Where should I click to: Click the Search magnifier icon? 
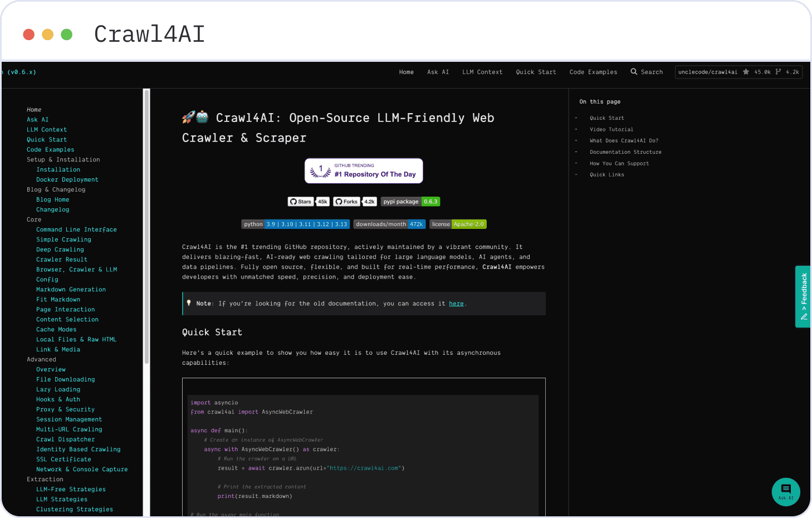[x=634, y=72]
